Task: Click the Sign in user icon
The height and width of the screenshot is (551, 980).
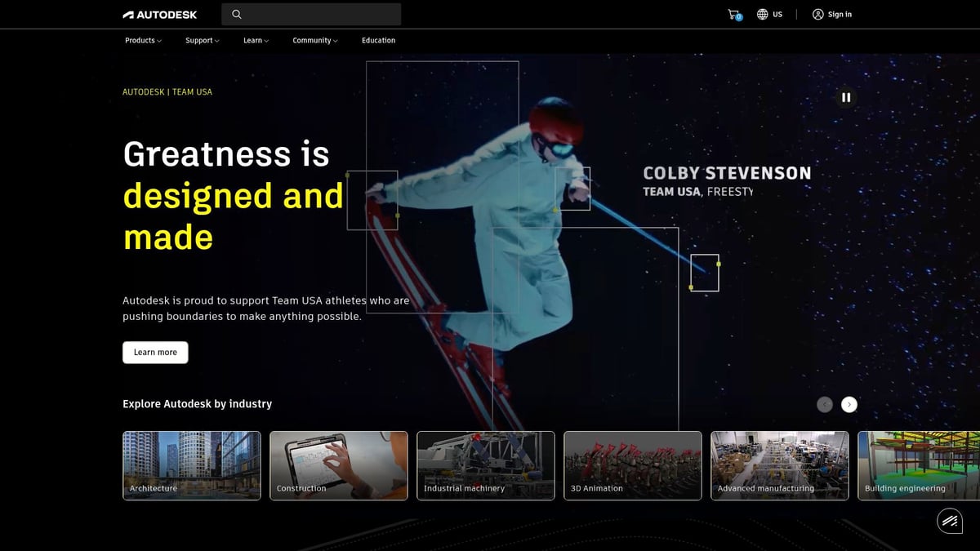Action: (817, 15)
